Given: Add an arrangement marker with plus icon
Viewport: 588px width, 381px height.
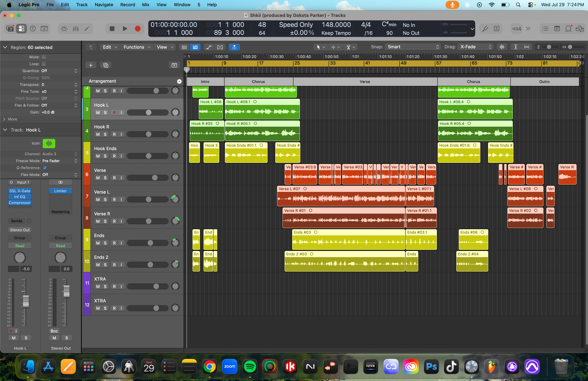Looking at the screenshot, I should point(179,81).
